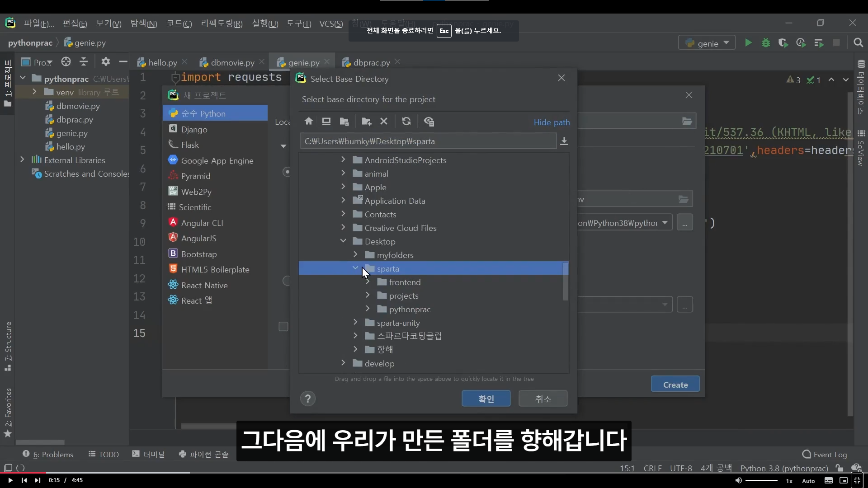
Task: Jump to Desktop directory toolbar icon
Action: 326,122
